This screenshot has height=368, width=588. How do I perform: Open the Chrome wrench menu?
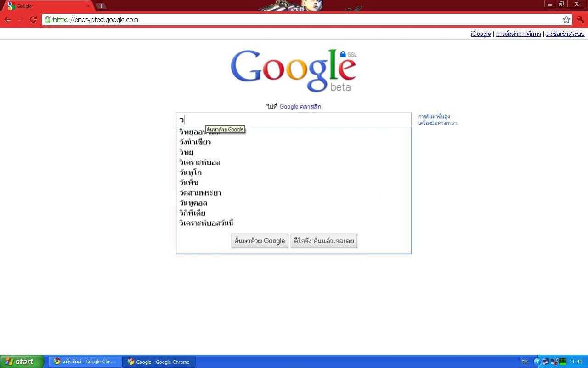pos(581,20)
